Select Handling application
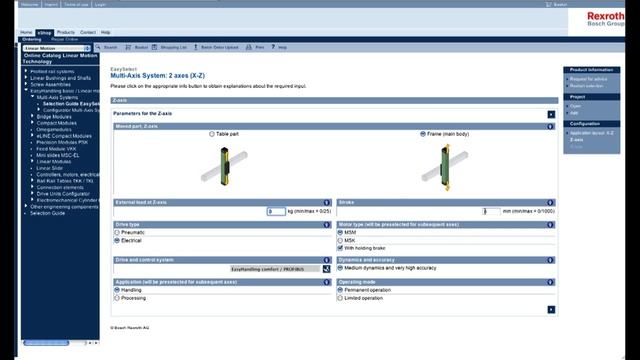This screenshot has height=360, width=640. 117,290
